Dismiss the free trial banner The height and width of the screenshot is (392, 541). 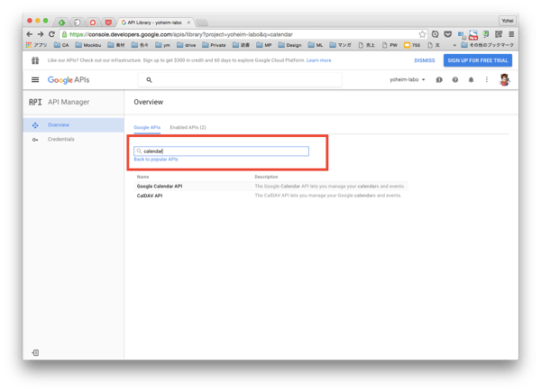coord(425,60)
